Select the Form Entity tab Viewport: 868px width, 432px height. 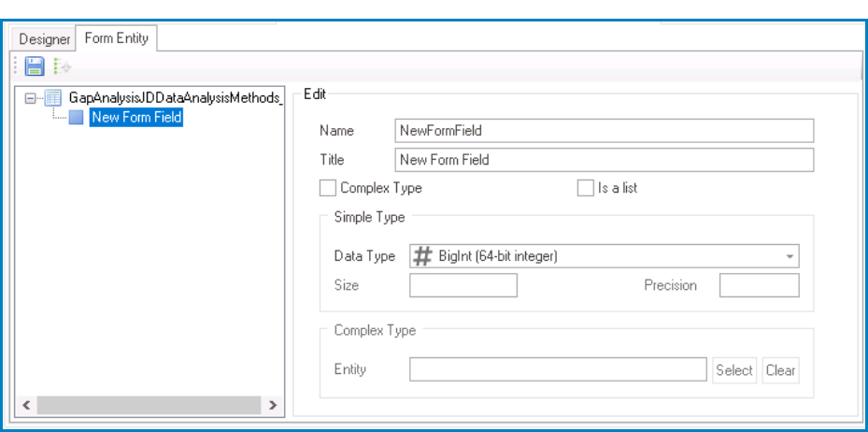[107, 38]
